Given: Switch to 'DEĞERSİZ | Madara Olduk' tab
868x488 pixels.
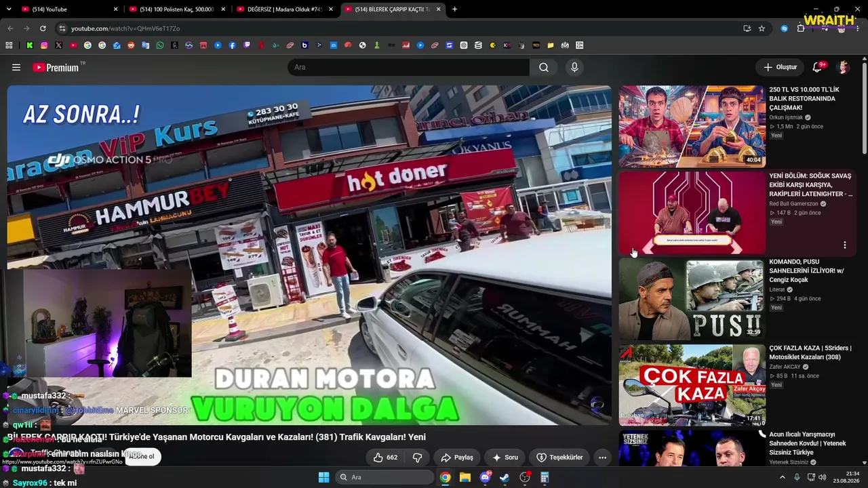Looking at the screenshot, I should point(285,9).
